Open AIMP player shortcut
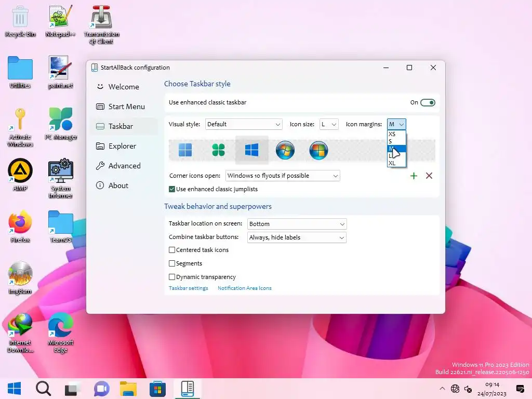 tap(20, 175)
